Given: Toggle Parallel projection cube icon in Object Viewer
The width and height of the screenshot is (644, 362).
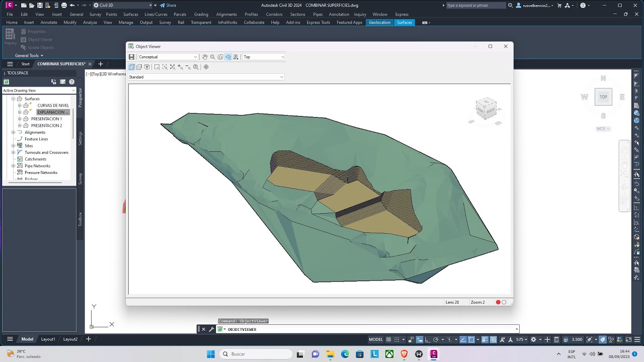Looking at the screenshot, I should coord(132,67).
